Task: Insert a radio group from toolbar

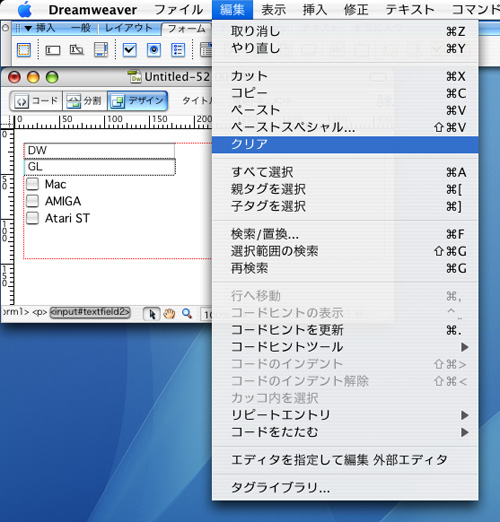Action: click(x=178, y=50)
